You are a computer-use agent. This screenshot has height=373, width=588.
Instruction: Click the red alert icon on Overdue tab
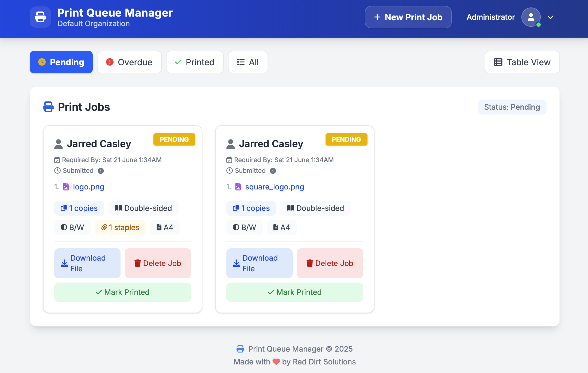point(110,62)
